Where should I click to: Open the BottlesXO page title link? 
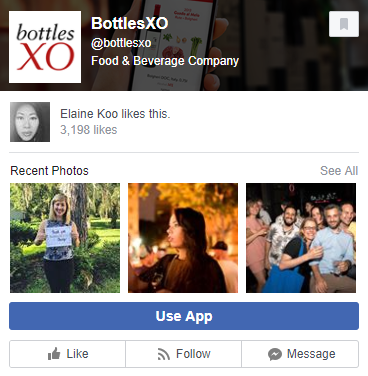pyautogui.click(x=130, y=23)
